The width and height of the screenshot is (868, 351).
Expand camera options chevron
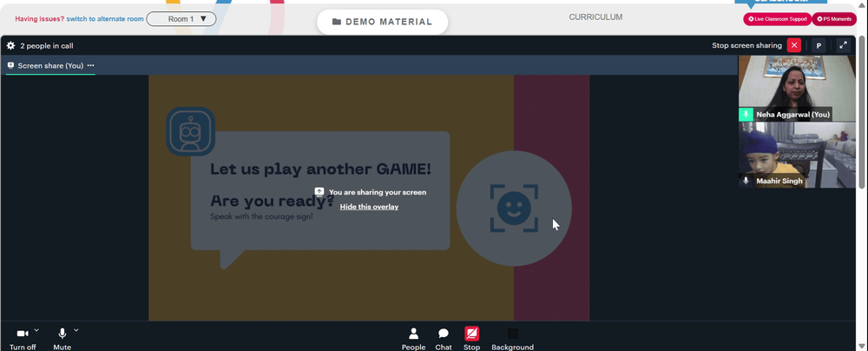pyautogui.click(x=36, y=330)
